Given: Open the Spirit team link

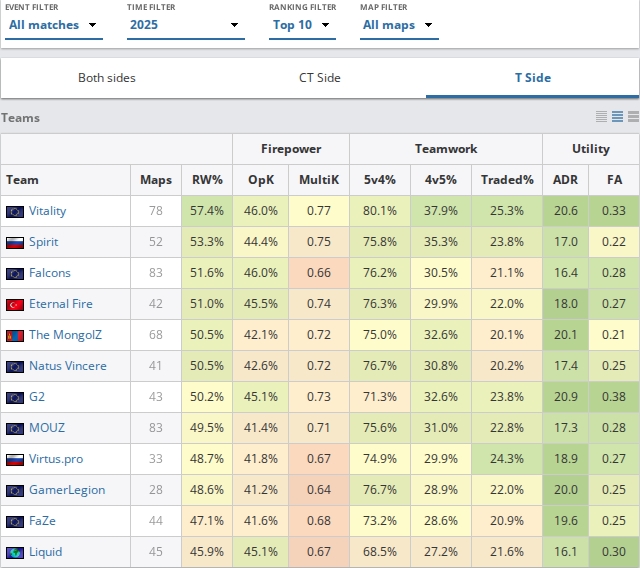Looking at the screenshot, I should point(43,242).
